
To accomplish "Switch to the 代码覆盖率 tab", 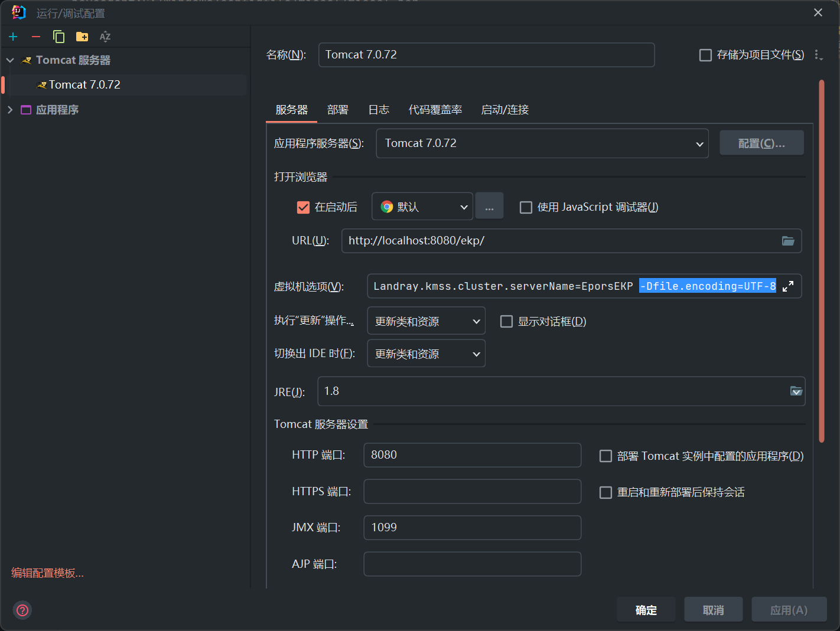I will 435,110.
